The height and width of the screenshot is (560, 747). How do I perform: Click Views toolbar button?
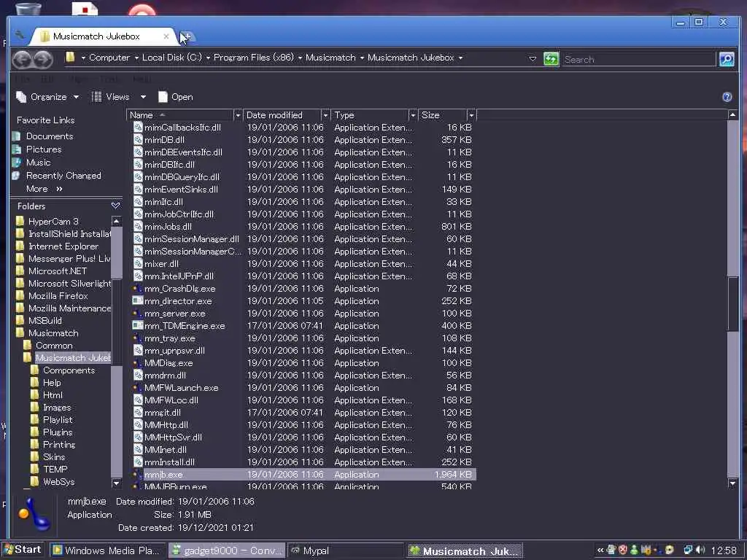click(111, 97)
